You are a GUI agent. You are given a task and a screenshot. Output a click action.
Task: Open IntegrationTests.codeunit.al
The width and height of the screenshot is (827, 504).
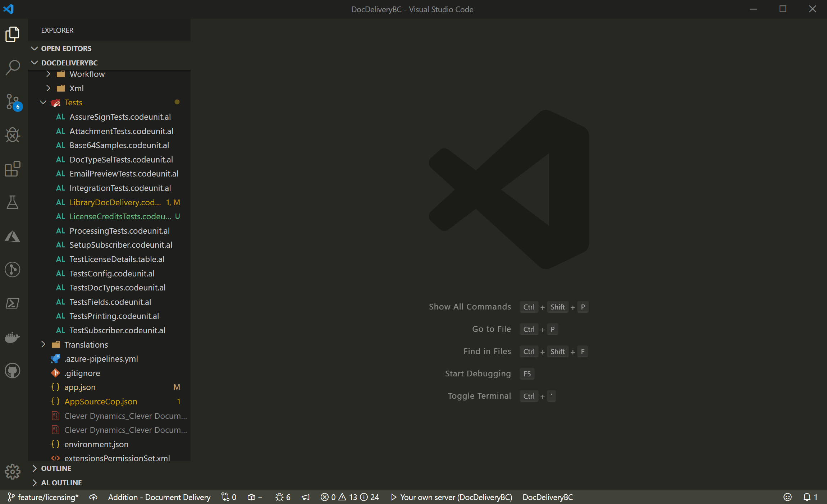109,188
